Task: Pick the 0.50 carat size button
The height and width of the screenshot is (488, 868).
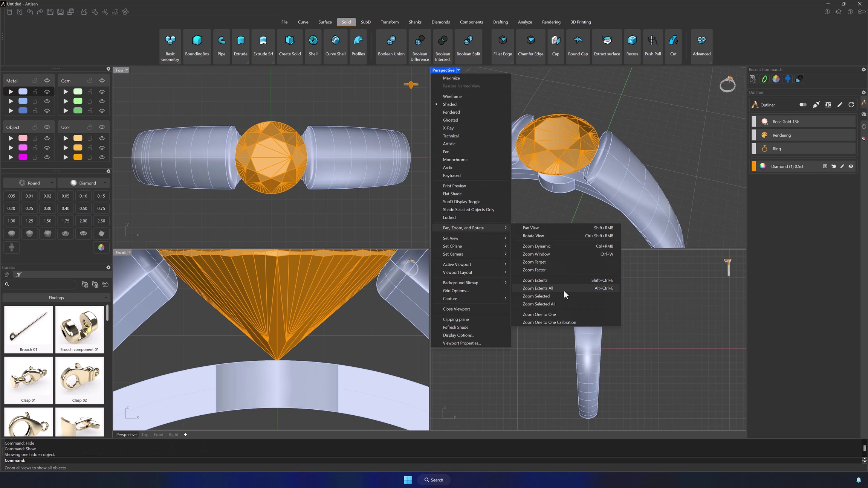Action: coord(83,209)
